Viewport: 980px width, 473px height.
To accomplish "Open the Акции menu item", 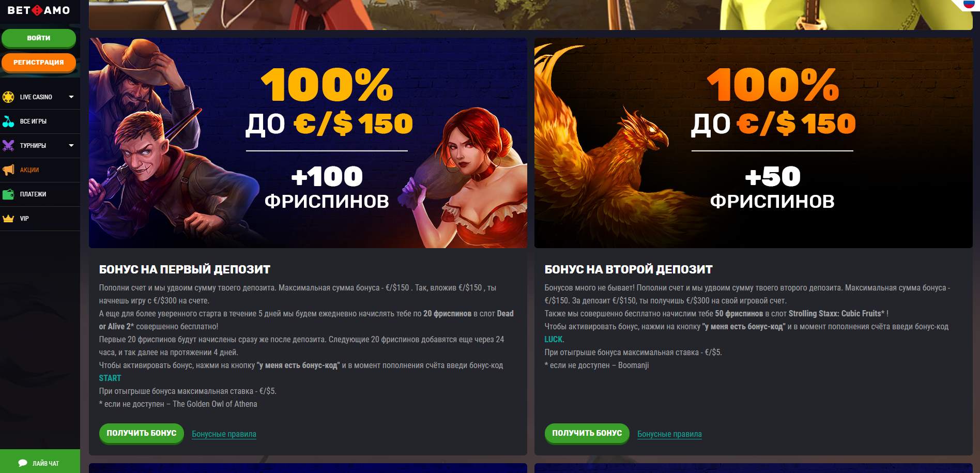I will pos(40,170).
